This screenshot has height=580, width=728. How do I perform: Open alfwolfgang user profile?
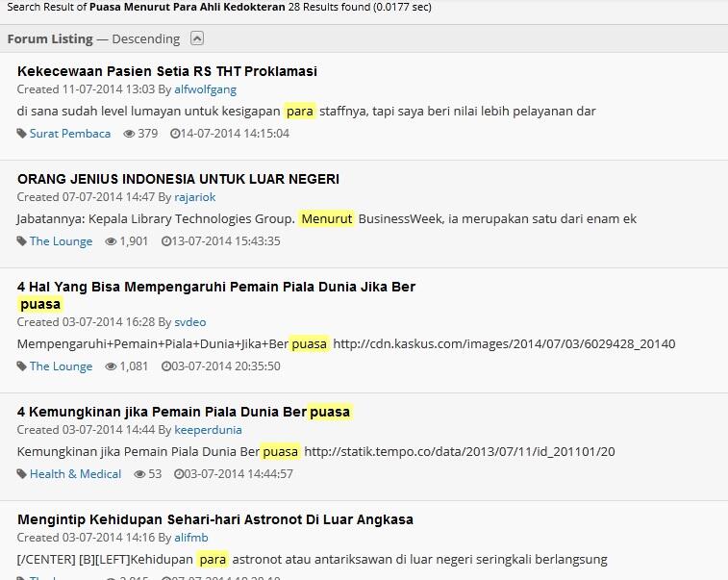click(205, 89)
